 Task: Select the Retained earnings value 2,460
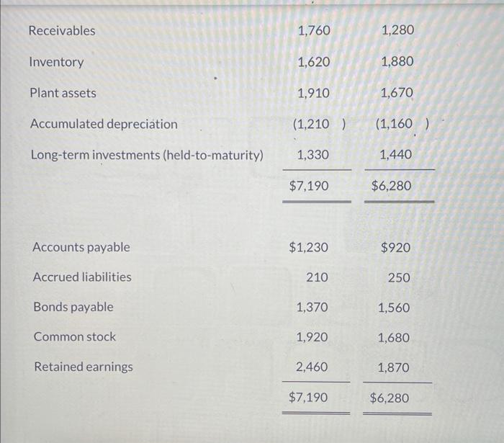[x=312, y=367]
